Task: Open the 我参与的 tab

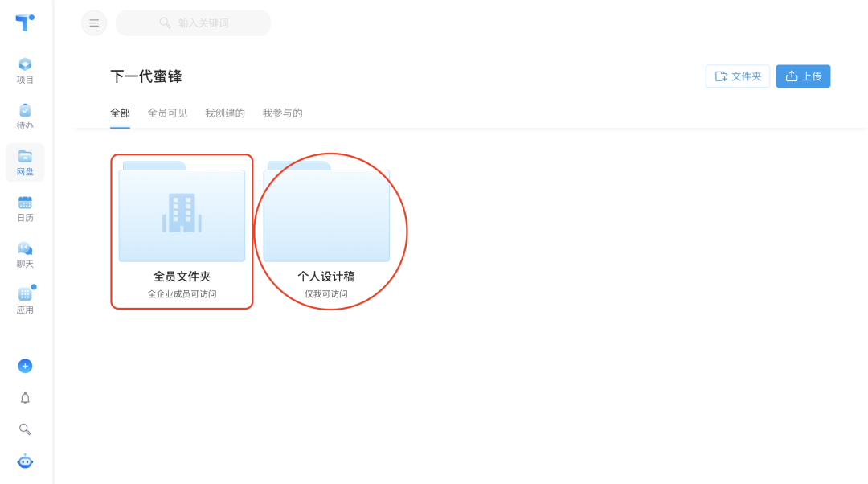Action: click(283, 113)
